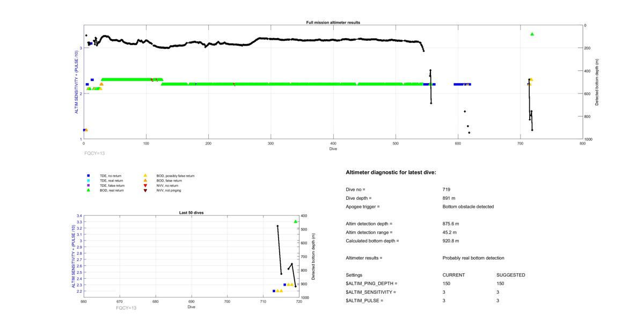644x334 pixels.
Task: Click the blue square TDE no return legend marker
Action: pos(89,176)
